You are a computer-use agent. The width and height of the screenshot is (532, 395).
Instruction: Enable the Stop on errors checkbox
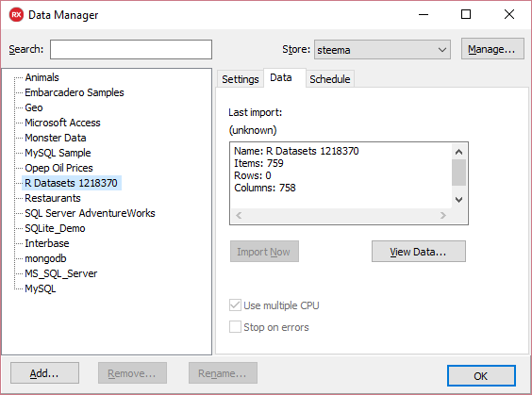[x=235, y=327]
